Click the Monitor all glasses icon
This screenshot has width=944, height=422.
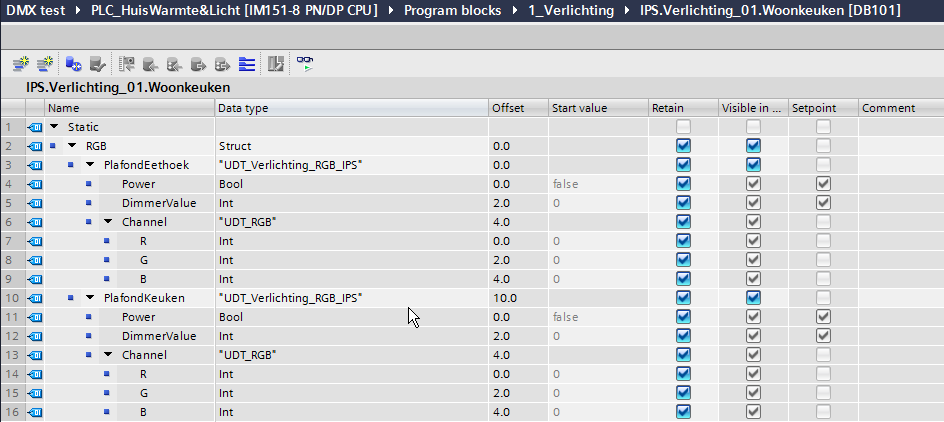(x=305, y=63)
